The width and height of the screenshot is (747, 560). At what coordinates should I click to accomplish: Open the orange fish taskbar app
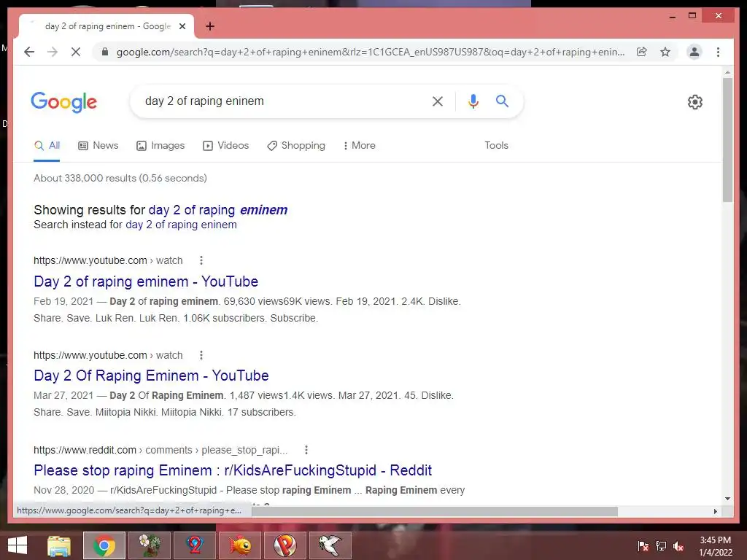240,545
